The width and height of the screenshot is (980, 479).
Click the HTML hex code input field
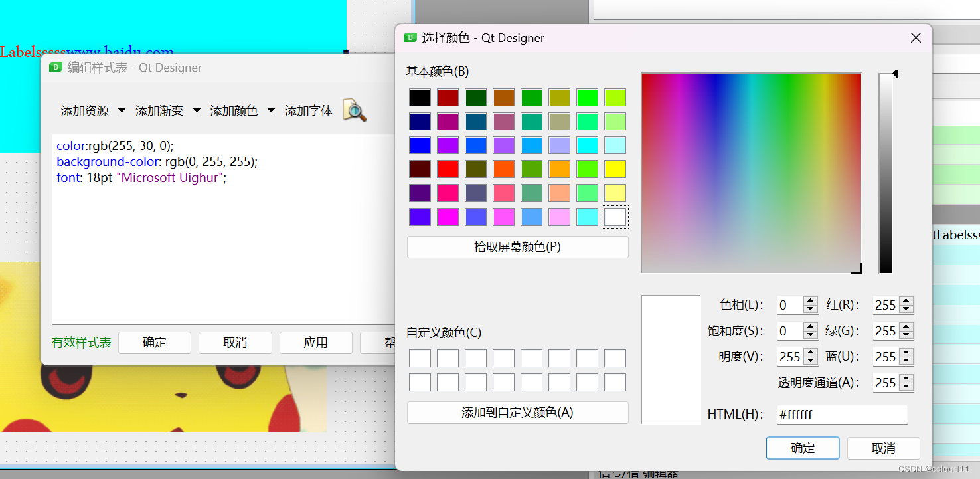pyautogui.click(x=842, y=414)
